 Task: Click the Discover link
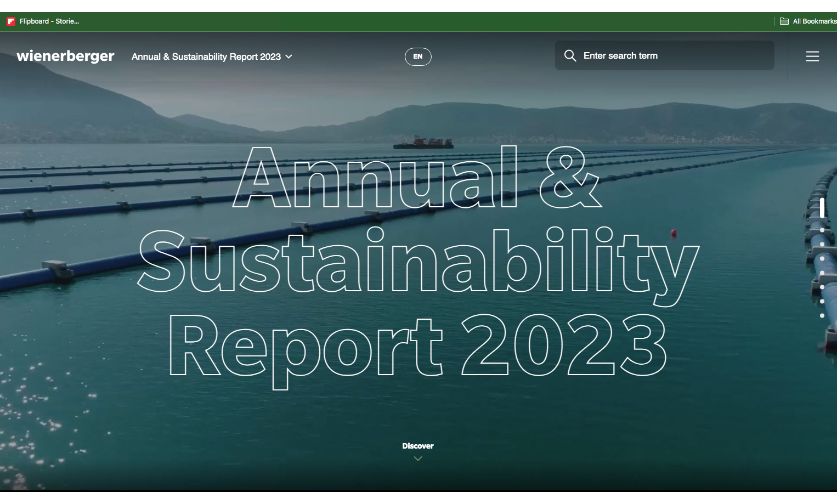pyautogui.click(x=418, y=446)
